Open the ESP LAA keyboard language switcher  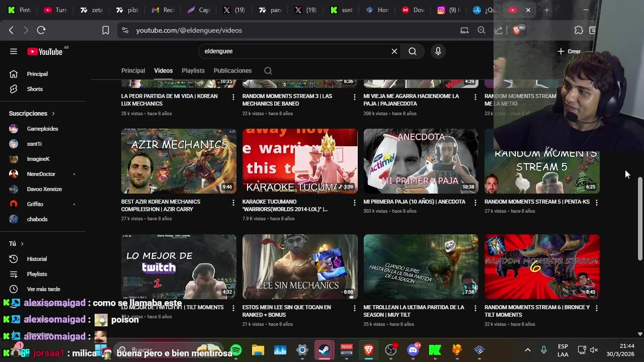[x=563, y=350]
